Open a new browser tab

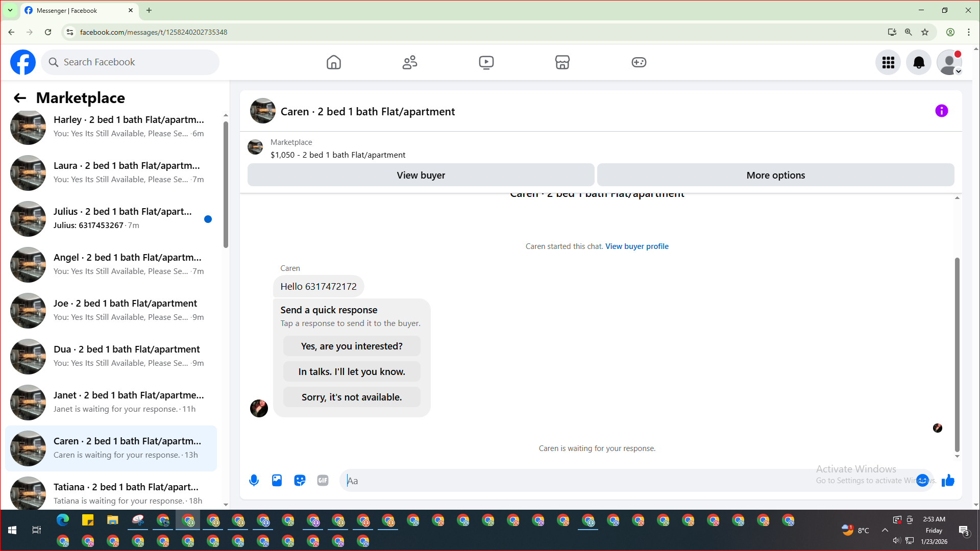tap(149, 10)
